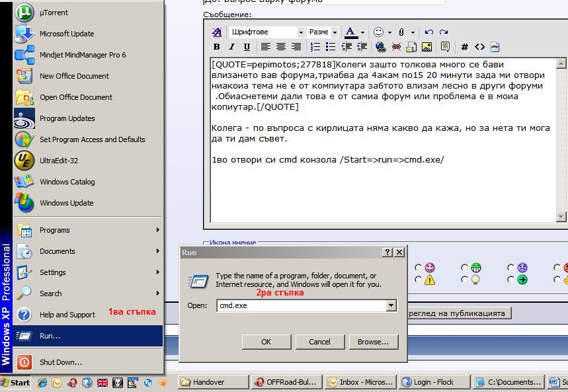Open Help and Support from Start menu
Image resolution: width=568 pixels, height=392 pixels.
(x=88, y=315)
